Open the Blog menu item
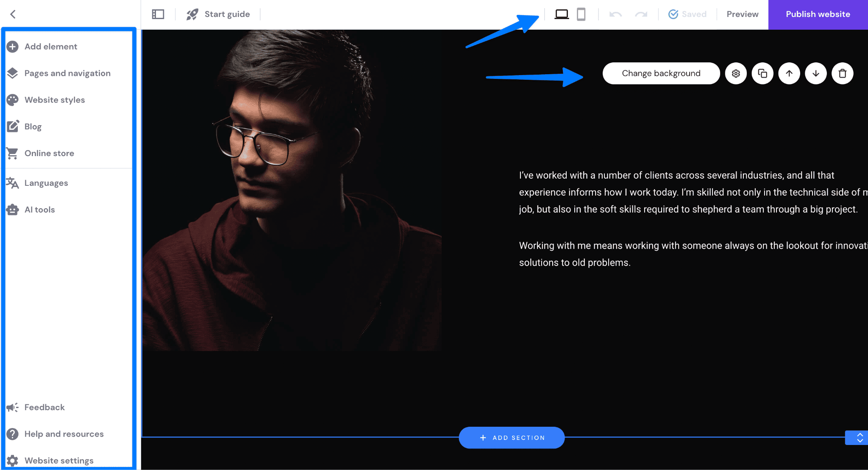Viewport: 868px width, 470px height. click(x=32, y=126)
